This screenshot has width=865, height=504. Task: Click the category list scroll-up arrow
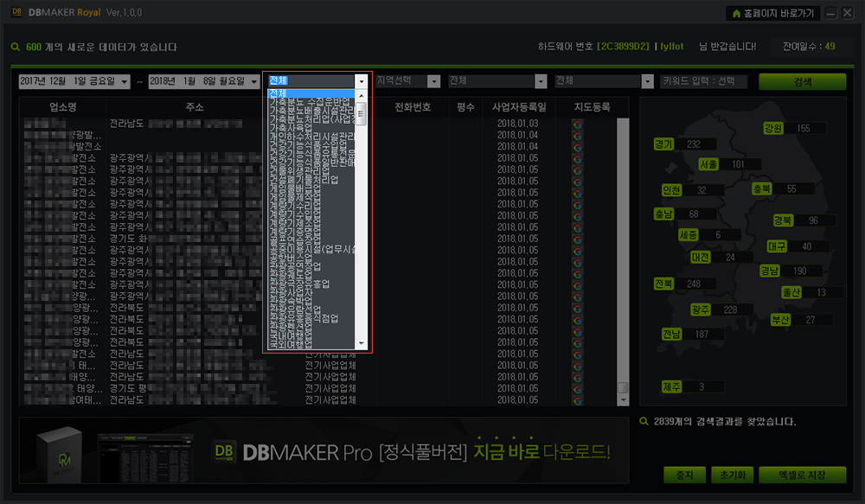tap(362, 95)
